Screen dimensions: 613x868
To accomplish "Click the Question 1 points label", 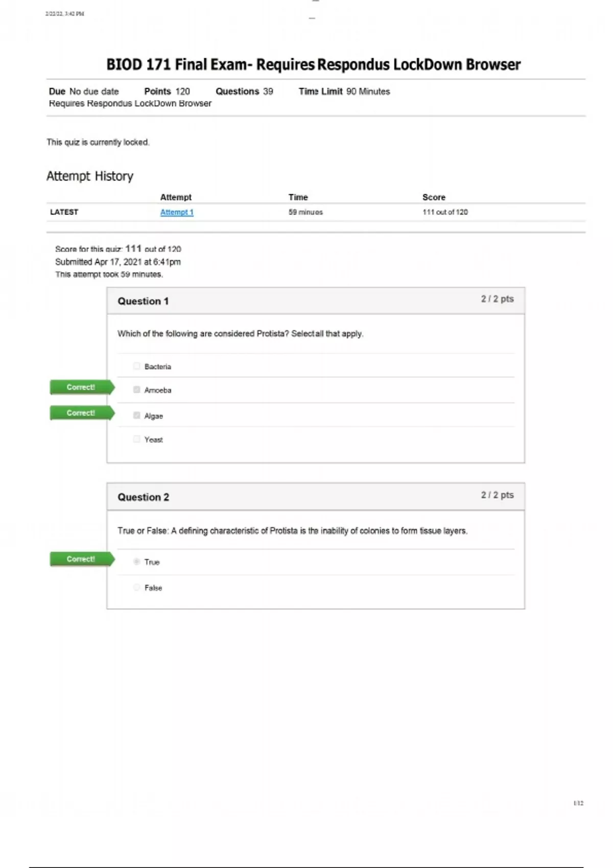I will (x=497, y=299).
